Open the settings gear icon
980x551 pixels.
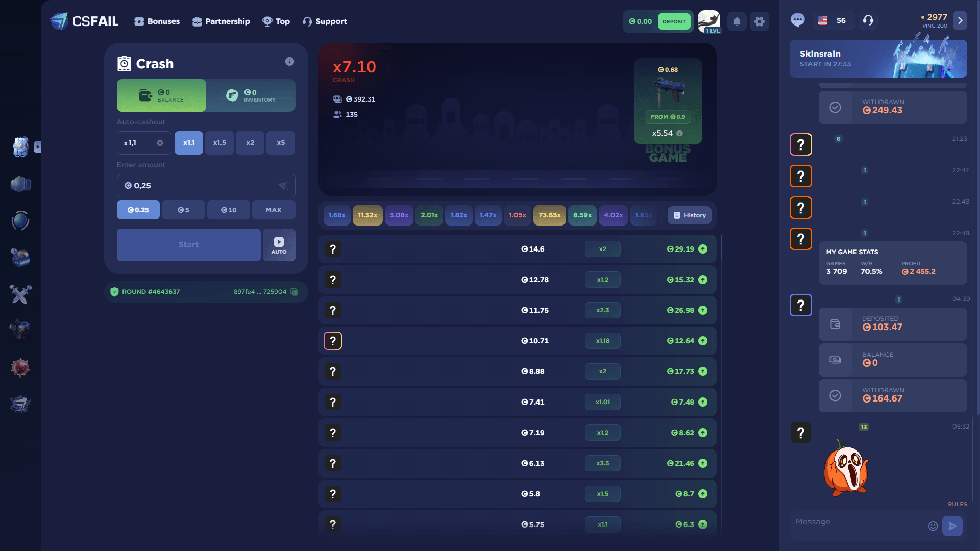(759, 21)
